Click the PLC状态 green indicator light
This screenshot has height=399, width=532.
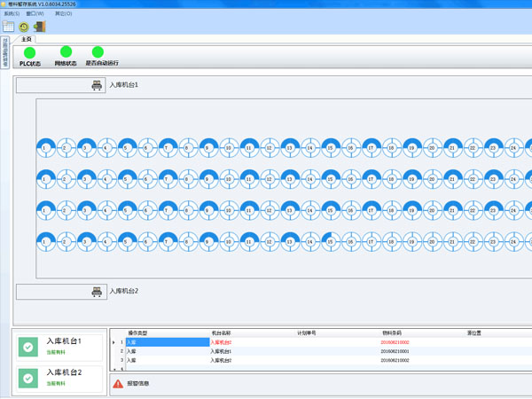[x=30, y=53]
